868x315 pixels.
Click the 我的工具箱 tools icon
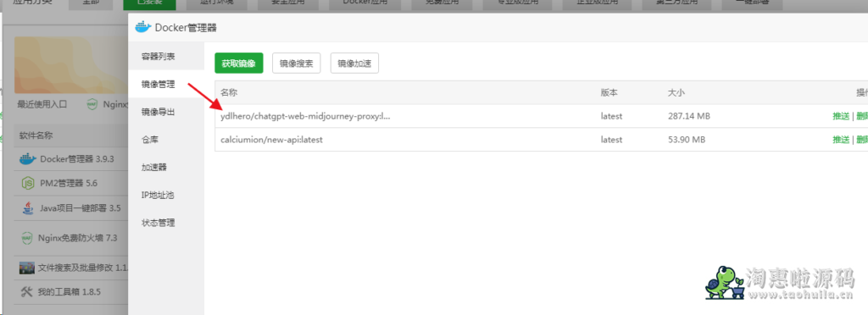click(26, 292)
